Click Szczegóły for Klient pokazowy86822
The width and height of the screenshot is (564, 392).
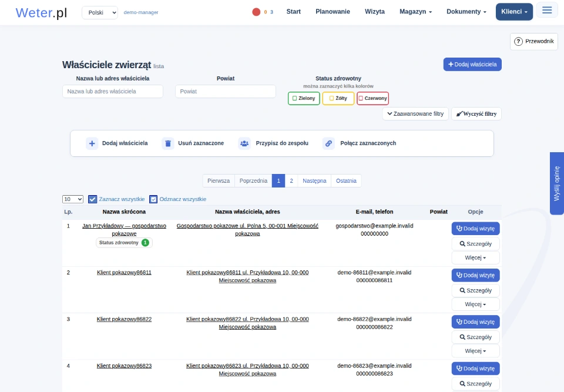click(475, 337)
